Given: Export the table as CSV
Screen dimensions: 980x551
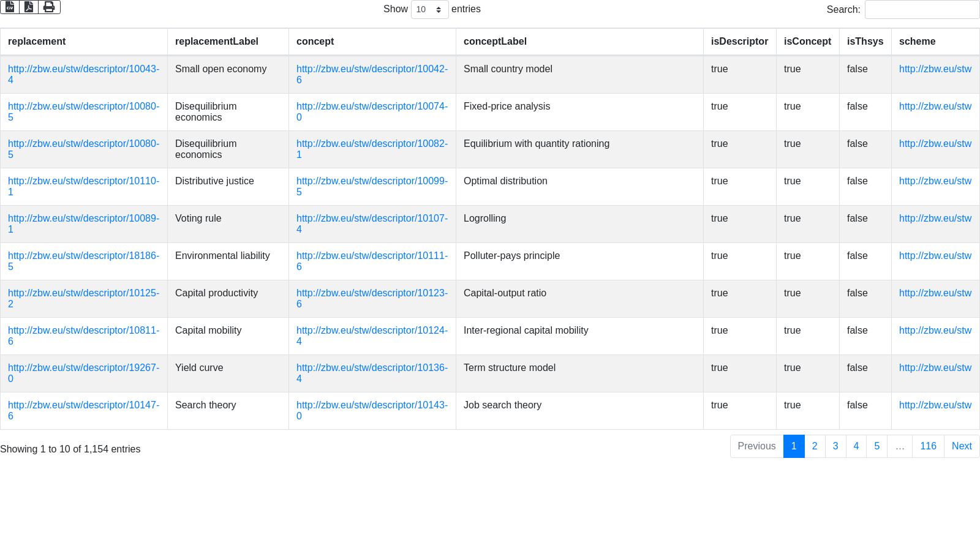Looking at the screenshot, I should coord(10,7).
